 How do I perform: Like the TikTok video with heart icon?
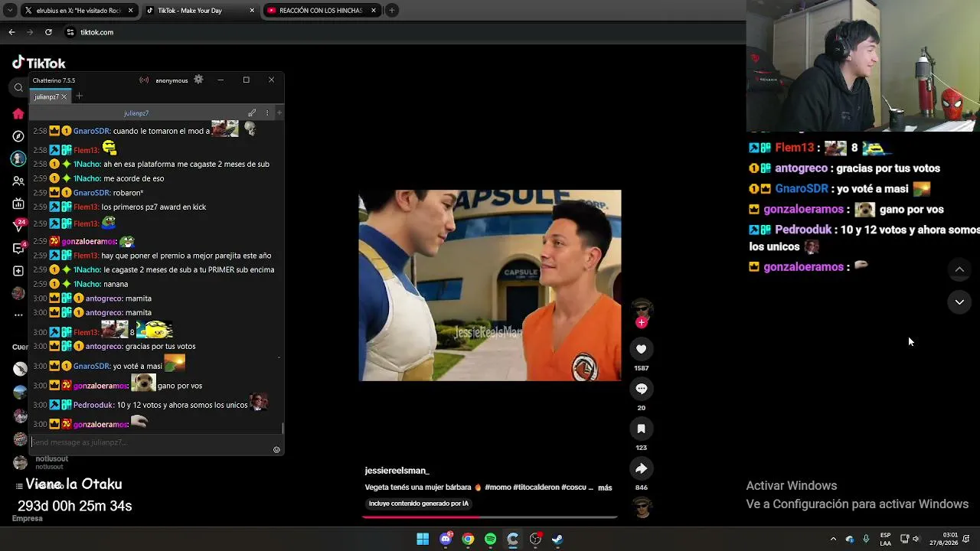[642, 349]
